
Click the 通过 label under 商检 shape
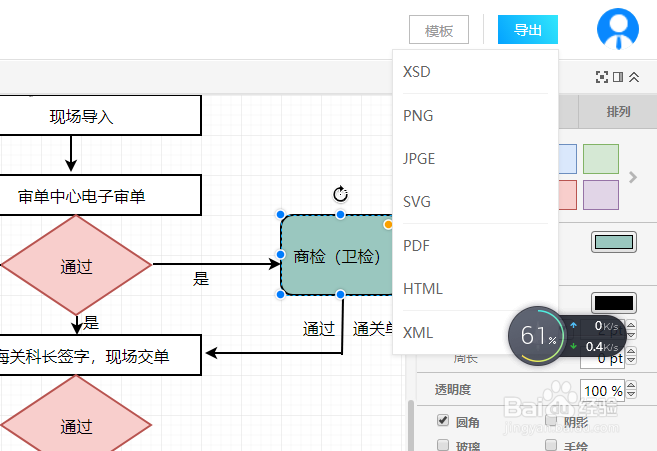pos(319,329)
